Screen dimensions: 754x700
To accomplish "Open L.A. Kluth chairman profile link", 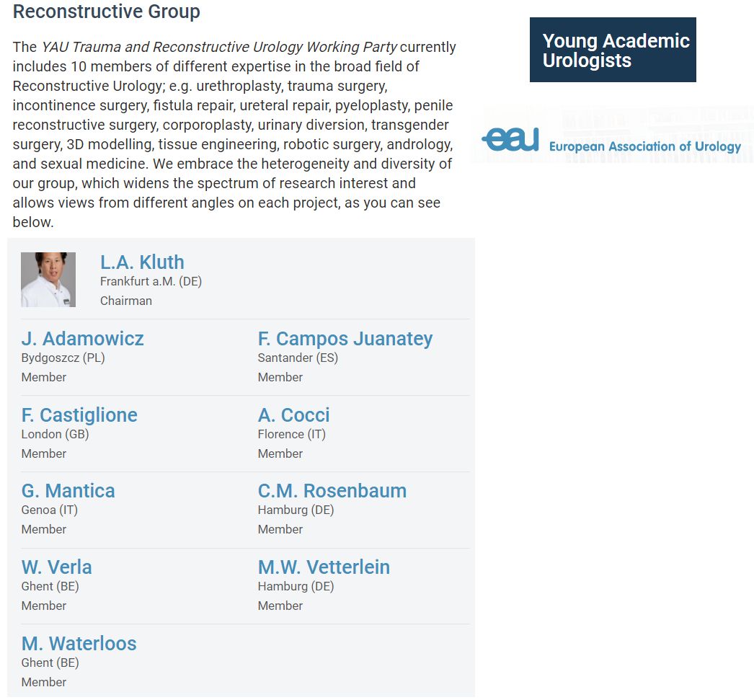I will coord(142,262).
